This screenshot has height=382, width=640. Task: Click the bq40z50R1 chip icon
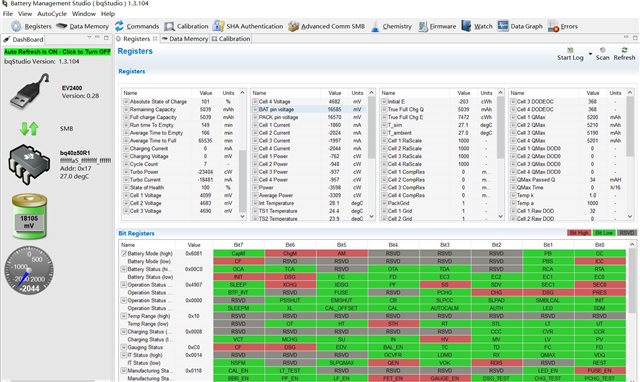(29, 164)
